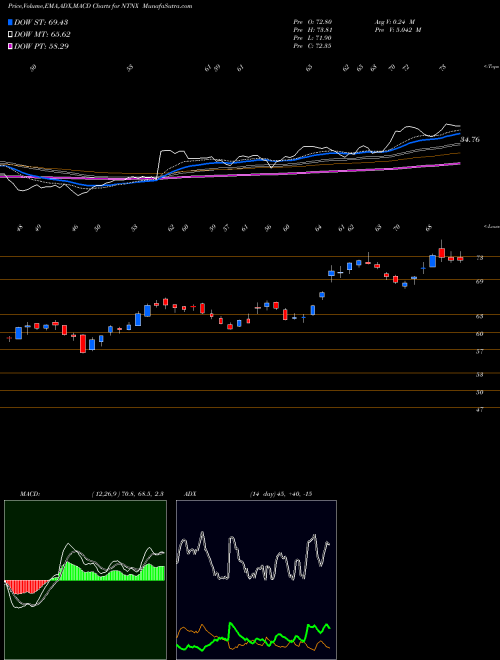Click the blue DOW ST legend swatch

click(10, 22)
